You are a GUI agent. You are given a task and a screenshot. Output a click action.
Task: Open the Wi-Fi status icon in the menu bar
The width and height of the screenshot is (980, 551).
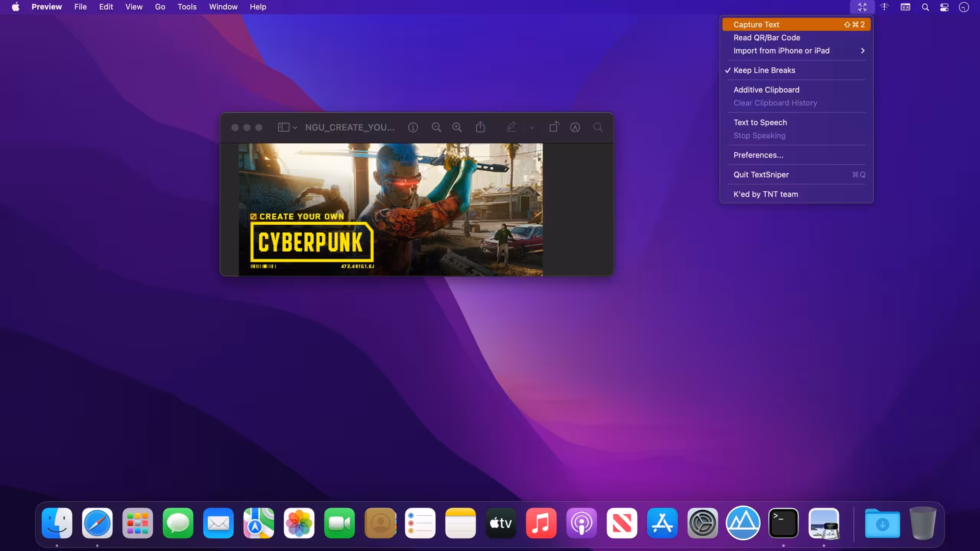point(884,7)
